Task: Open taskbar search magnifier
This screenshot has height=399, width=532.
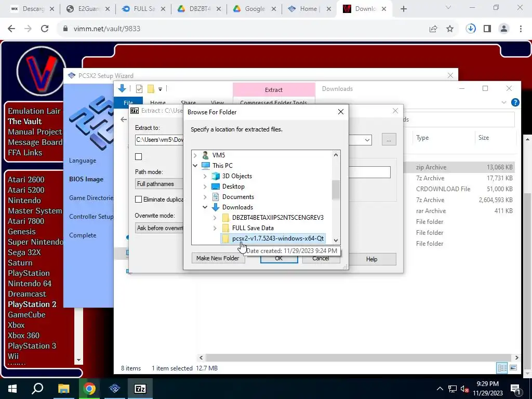Action: 37,389
